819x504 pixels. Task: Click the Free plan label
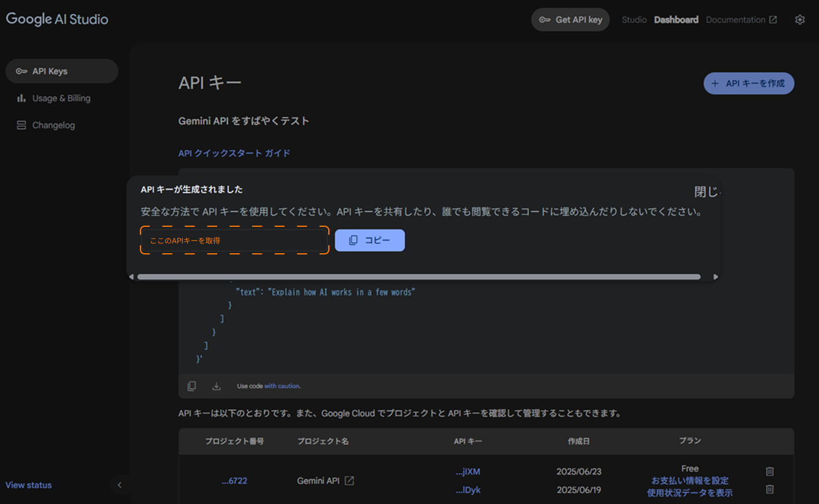[x=690, y=468]
